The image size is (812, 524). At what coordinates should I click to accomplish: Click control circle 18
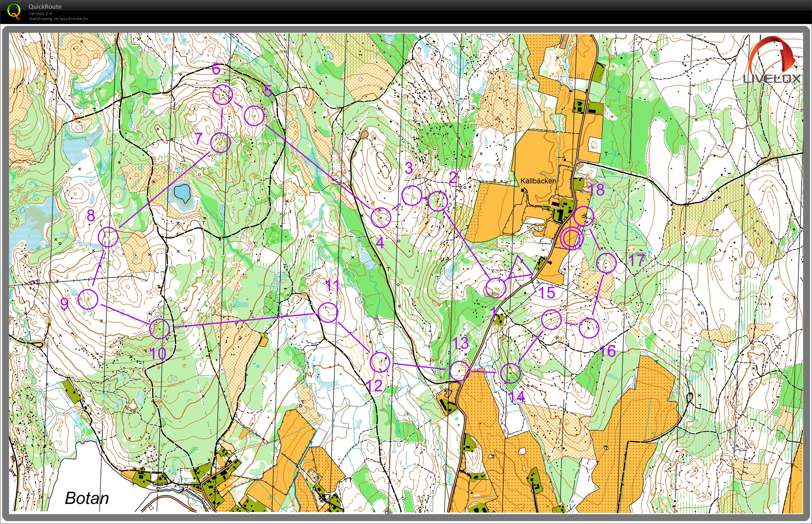pos(584,216)
